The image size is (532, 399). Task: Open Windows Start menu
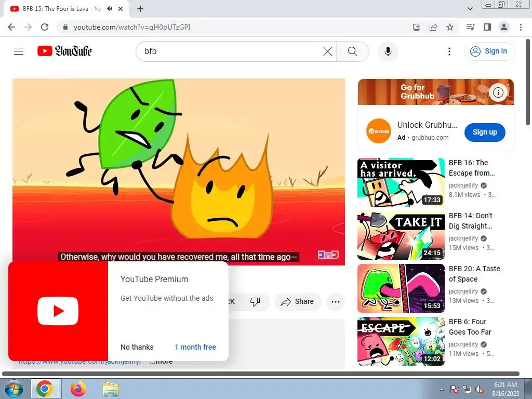(x=14, y=389)
